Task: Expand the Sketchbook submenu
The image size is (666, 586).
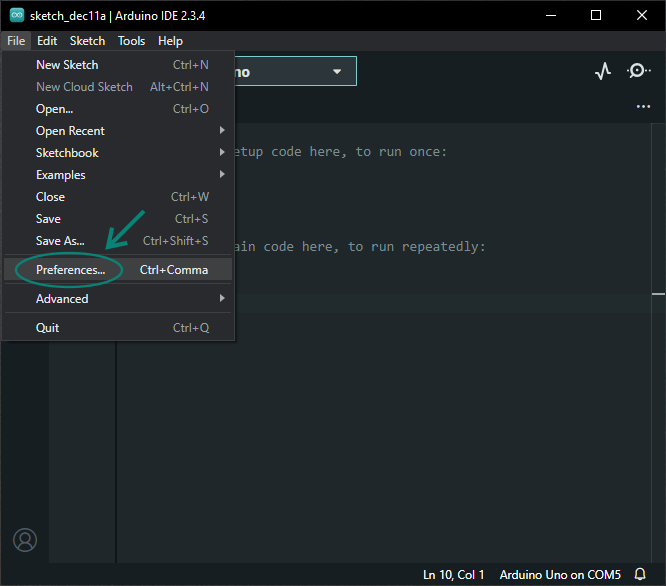Action: point(118,153)
